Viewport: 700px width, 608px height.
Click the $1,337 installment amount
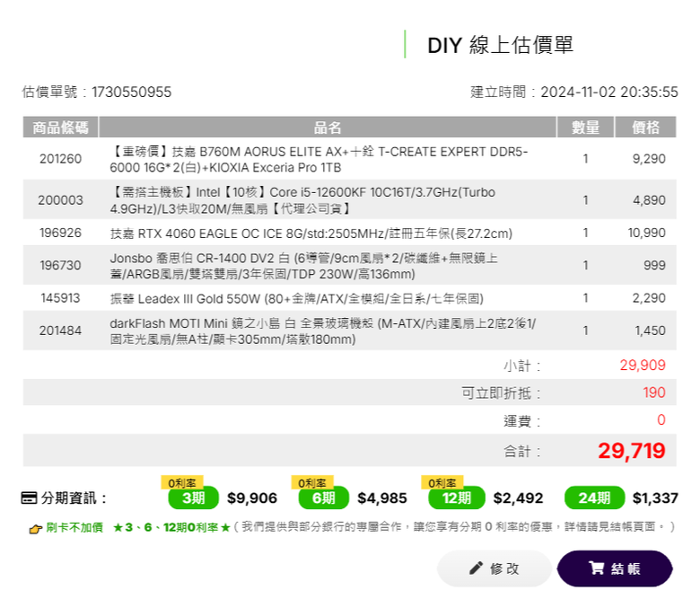coord(655,498)
